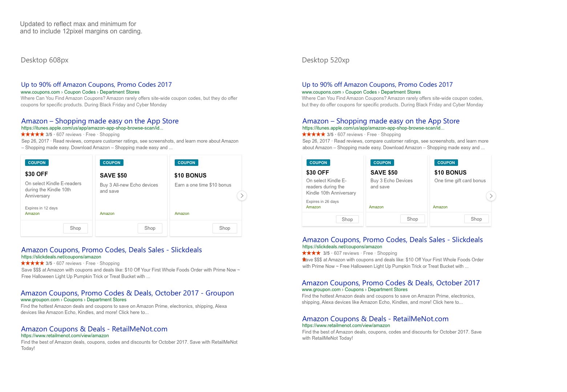Open Groupon result title 'October 2017 - Groupon'
This screenshot has width=567, height=392.
pyautogui.click(x=127, y=293)
